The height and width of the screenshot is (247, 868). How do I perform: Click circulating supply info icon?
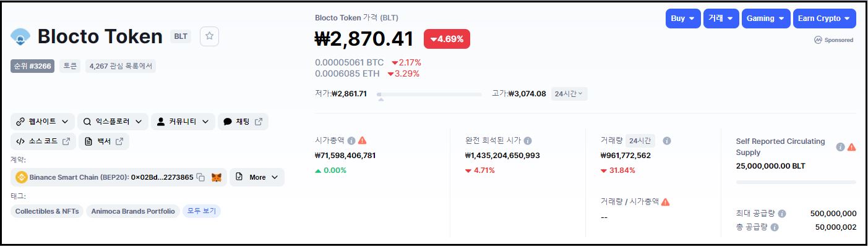click(x=840, y=147)
